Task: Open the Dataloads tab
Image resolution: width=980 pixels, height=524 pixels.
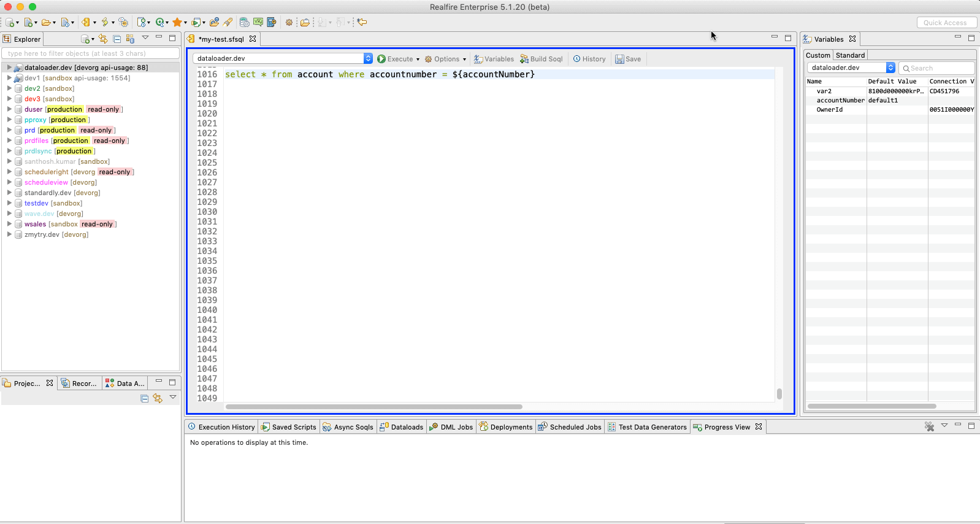Action: pos(401,427)
